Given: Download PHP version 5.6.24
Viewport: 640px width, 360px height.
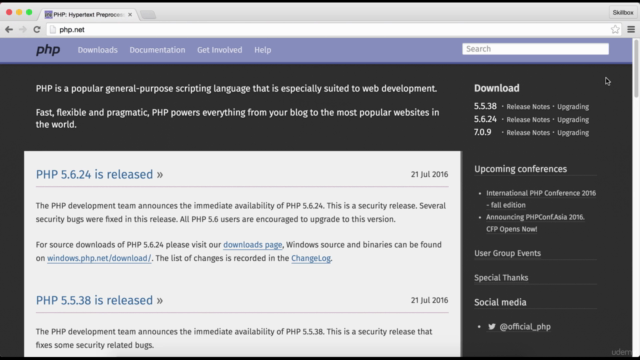Looking at the screenshot, I should [x=485, y=119].
